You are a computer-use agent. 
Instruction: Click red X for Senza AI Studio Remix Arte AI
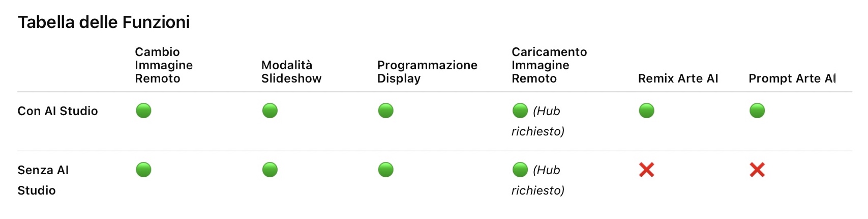(x=647, y=170)
